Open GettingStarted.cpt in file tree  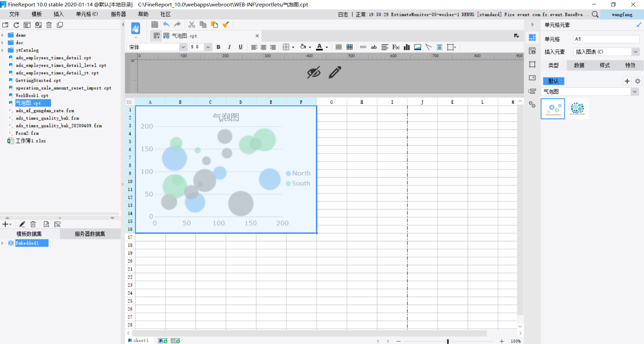pos(38,81)
